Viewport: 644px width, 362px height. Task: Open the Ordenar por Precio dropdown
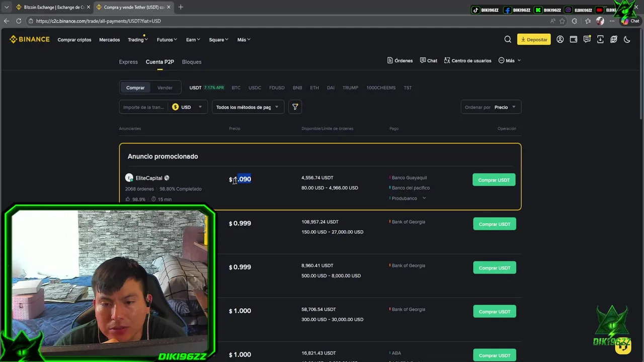pos(491,107)
